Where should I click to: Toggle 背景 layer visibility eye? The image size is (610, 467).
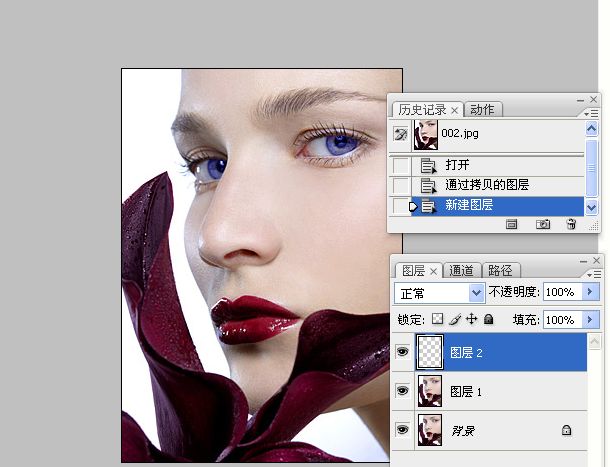pos(402,429)
